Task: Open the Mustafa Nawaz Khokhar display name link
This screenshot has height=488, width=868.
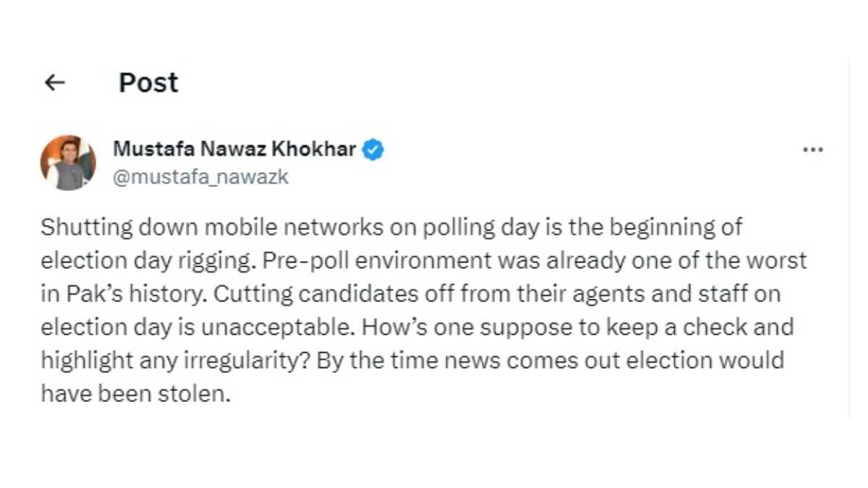Action: pos(235,150)
